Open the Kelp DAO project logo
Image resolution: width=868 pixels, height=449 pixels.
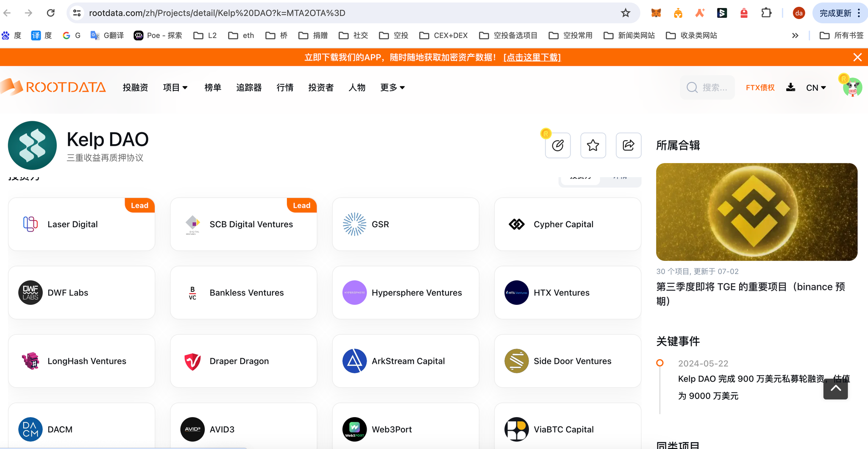pyautogui.click(x=32, y=145)
